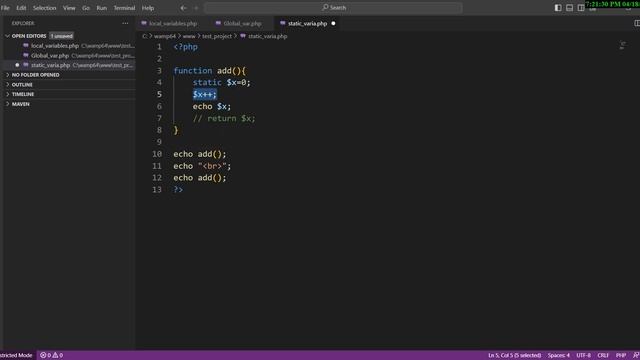The image size is (640, 360).
Task: Click the C: breadcrumb segment
Action: 144,36
